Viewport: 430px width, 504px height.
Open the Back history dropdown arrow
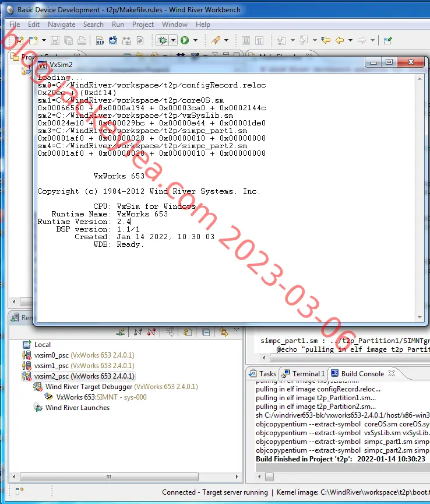coord(350,40)
